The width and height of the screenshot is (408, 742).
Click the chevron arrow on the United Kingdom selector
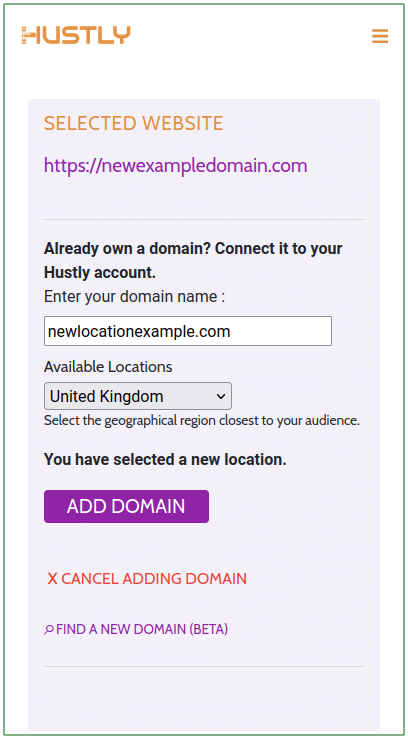tap(221, 397)
